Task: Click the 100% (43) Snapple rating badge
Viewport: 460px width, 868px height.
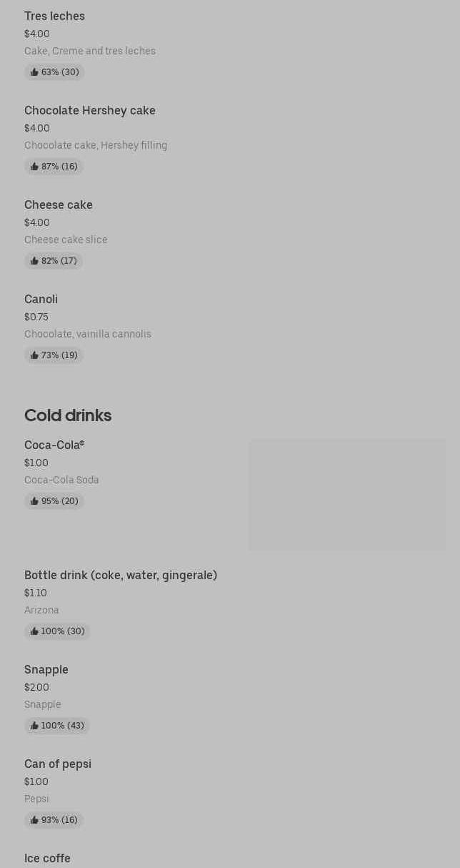Action: click(57, 726)
